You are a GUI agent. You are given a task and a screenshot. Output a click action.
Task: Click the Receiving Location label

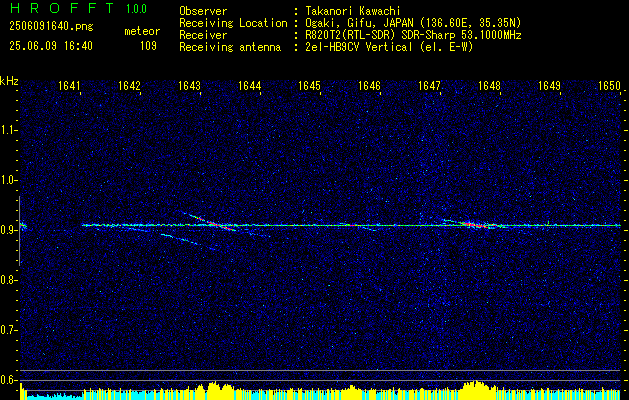click(233, 23)
